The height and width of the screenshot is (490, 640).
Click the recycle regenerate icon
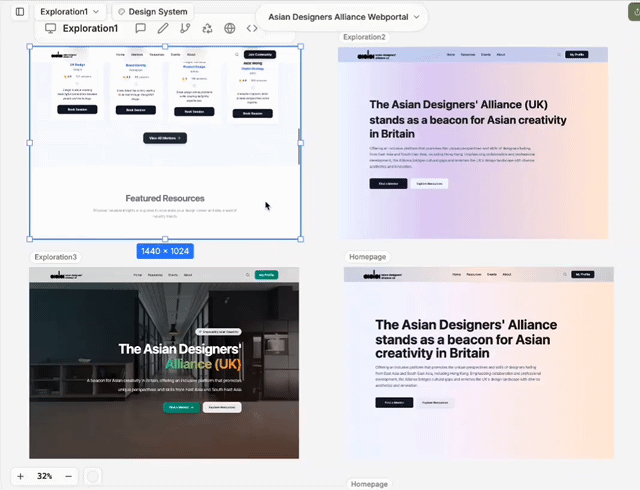[x=207, y=28]
